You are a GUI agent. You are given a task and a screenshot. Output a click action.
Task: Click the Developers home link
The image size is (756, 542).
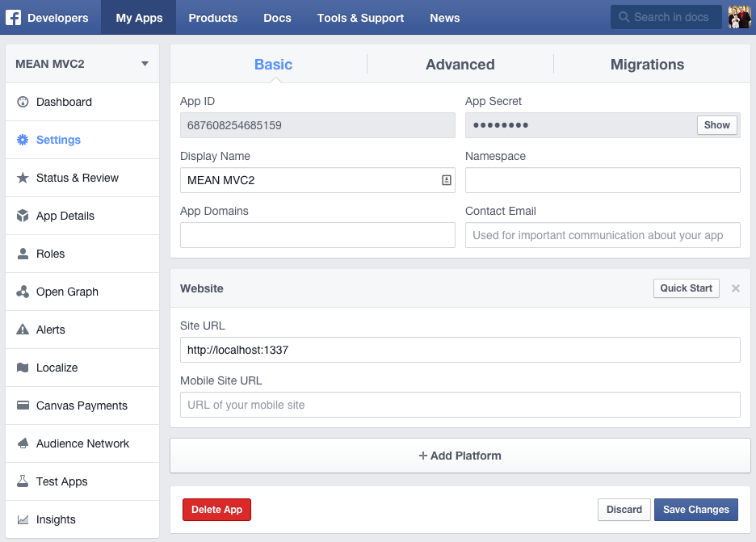coord(58,18)
